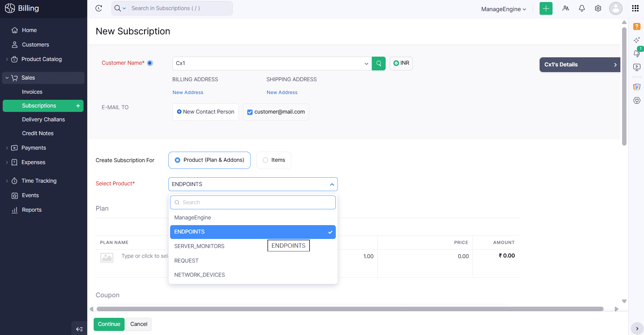This screenshot has height=335, width=644.
Task: Open the support lifebuoy icon in right rail
Action: pyautogui.click(x=637, y=100)
